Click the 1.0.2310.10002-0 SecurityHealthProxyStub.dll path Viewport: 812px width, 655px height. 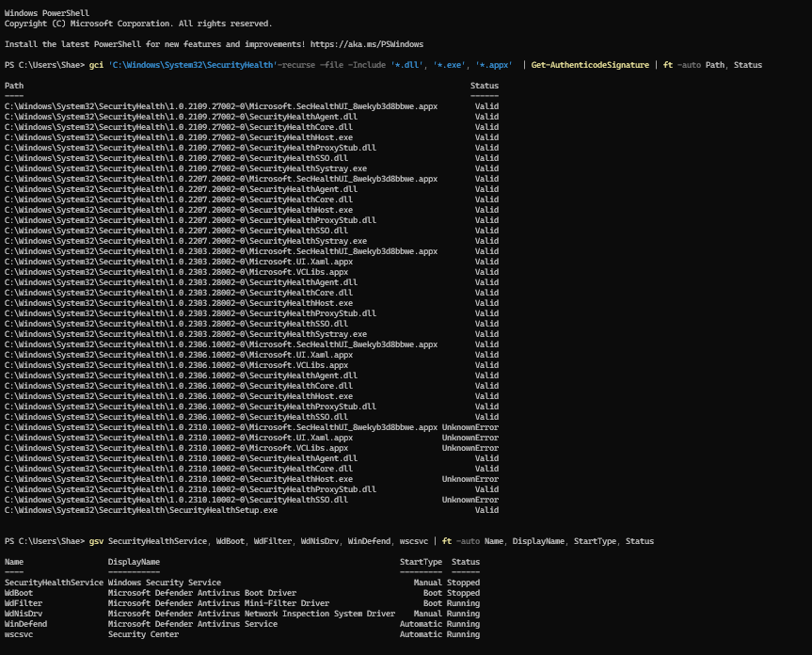pos(190,489)
